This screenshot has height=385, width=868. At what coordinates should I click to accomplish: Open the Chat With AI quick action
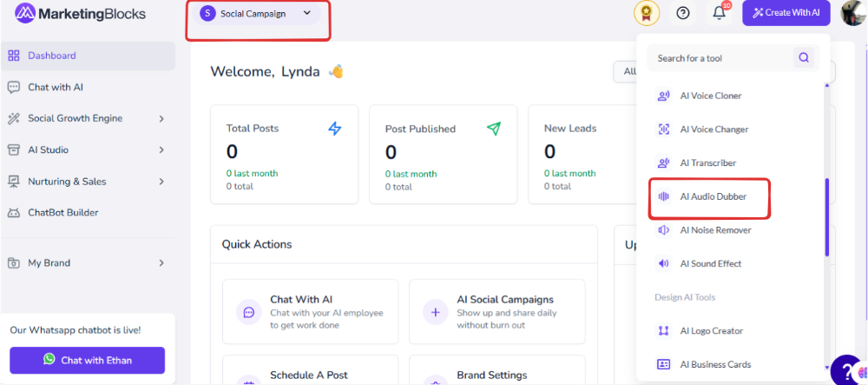tap(311, 312)
